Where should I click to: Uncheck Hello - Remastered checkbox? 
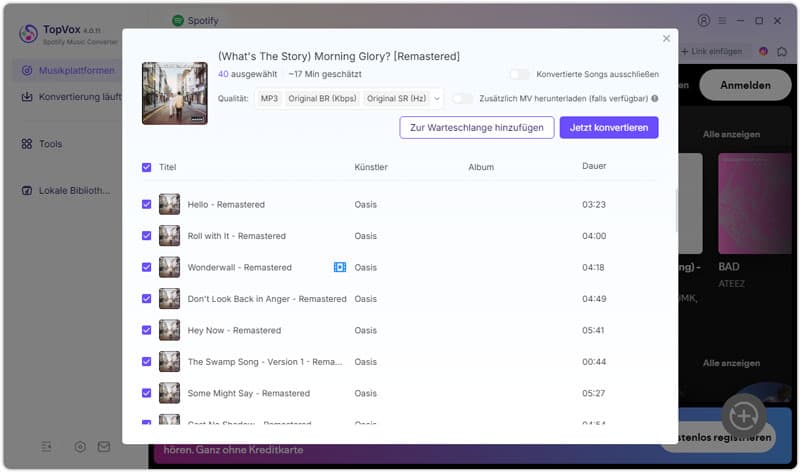tap(146, 205)
